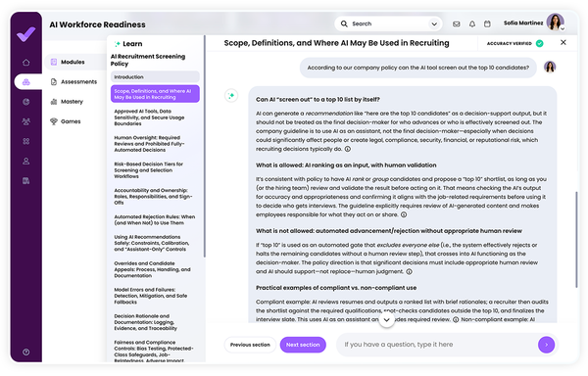Screen dimensions: 588x376
Task: Click the Accuracy Verified green check badge
Action: pyautogui.click(x=540, y=43)
